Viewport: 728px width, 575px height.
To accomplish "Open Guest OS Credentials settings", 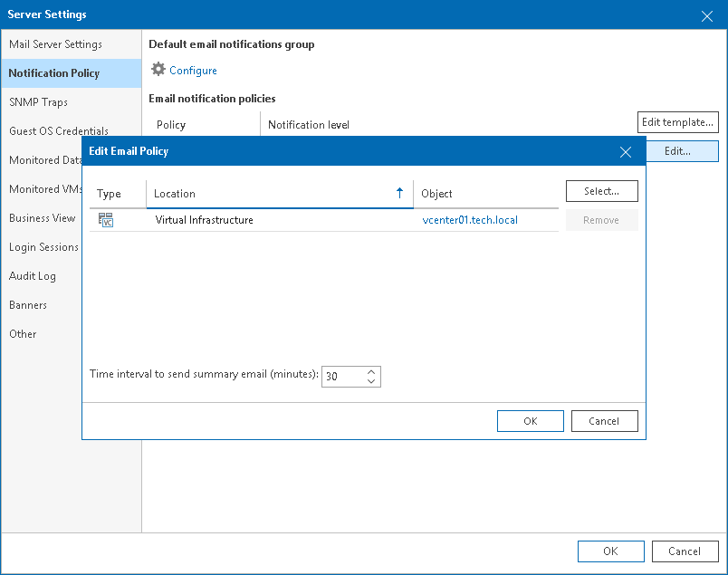I will 58,130.
